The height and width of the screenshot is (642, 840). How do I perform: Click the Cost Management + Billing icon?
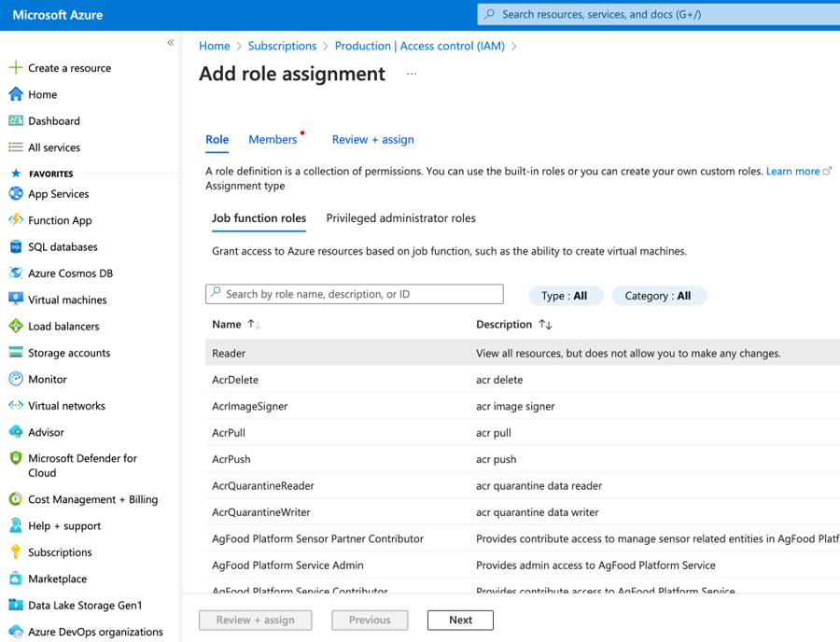click(16, 499)
